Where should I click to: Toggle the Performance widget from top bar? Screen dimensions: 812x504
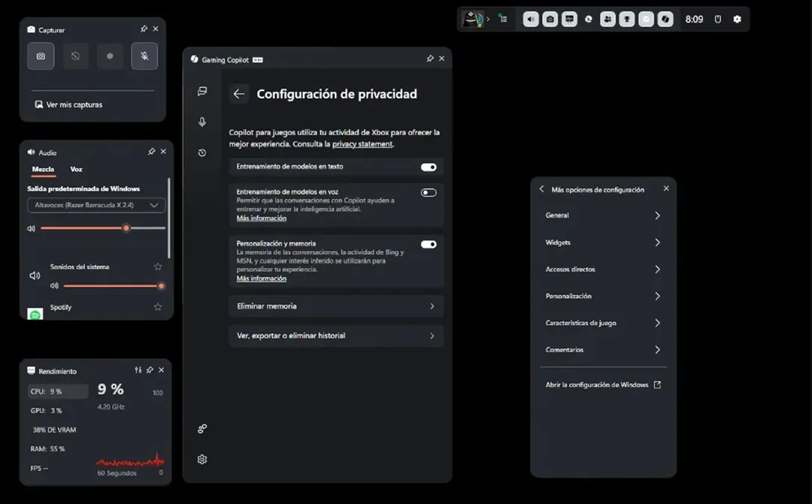(569, 19)
